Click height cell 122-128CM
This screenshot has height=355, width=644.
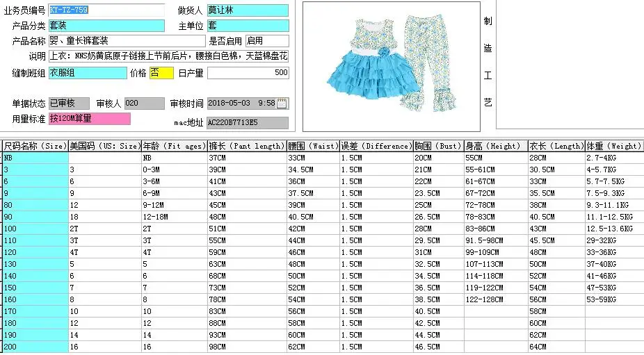(x=496, y=300)
